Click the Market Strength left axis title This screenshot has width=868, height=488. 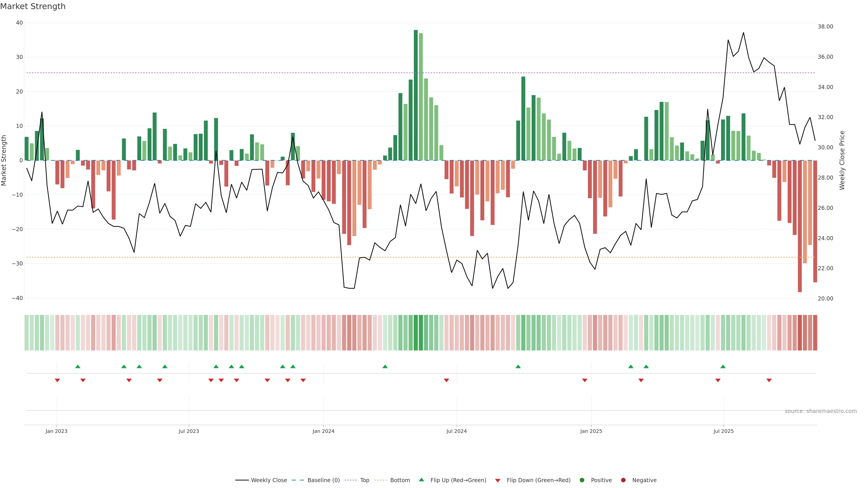4,160
